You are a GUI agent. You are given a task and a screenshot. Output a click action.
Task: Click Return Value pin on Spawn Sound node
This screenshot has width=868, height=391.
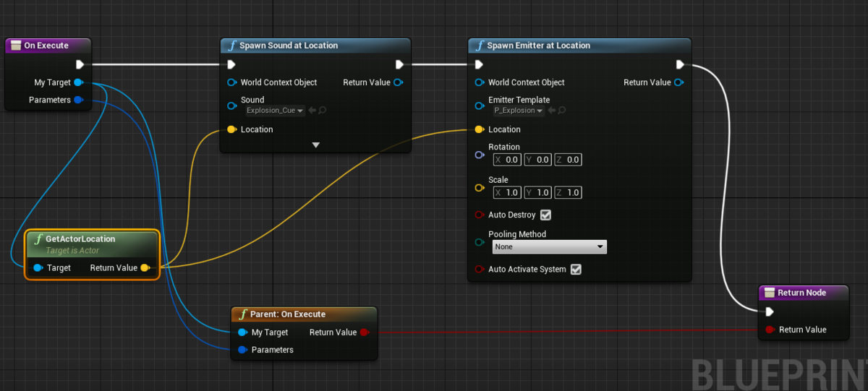(x=398, y=82)
